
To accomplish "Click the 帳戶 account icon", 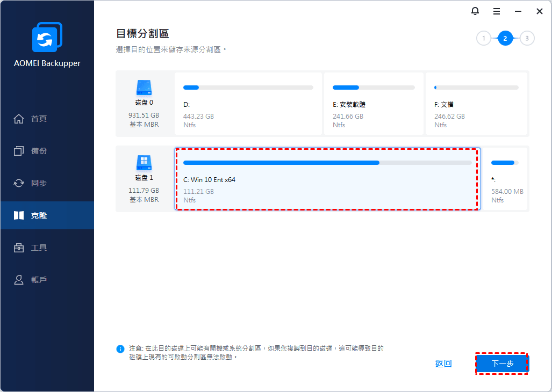I will coord(19,280).
